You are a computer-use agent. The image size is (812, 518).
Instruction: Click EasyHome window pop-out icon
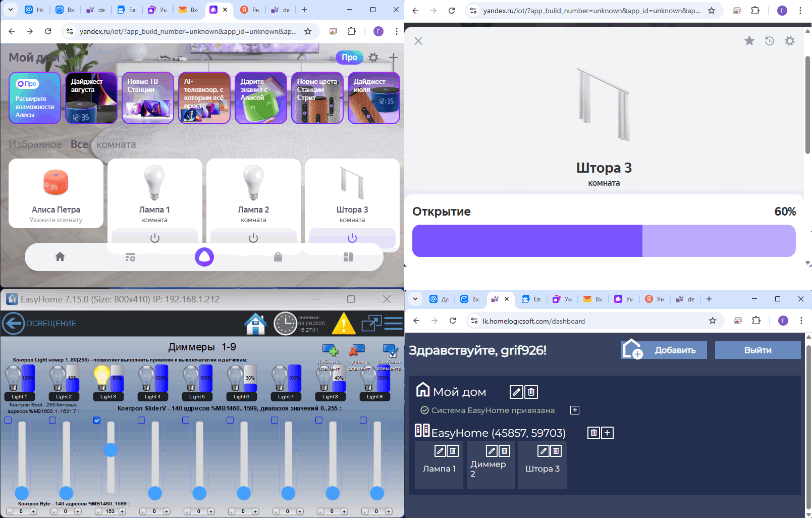point(371,323)
